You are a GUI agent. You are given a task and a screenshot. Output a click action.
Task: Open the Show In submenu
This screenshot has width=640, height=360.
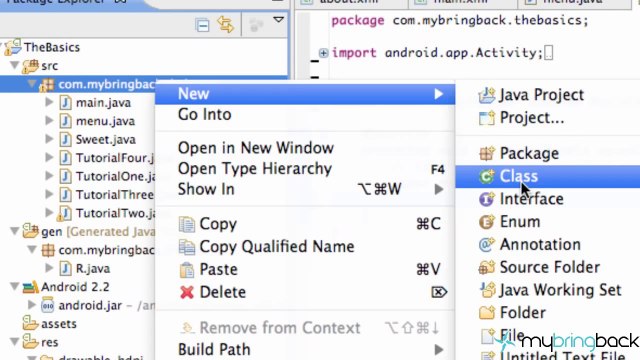(x=305, y=189)
